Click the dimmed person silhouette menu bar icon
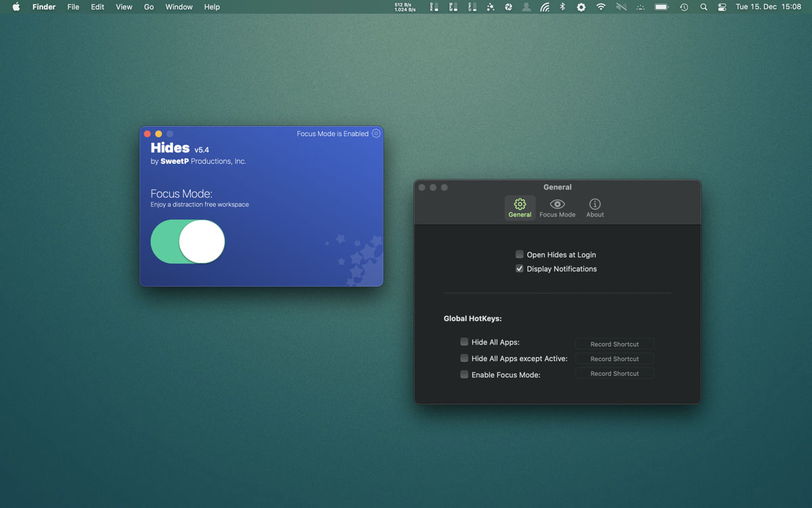812x508 pixels. (x=526, y=7)
